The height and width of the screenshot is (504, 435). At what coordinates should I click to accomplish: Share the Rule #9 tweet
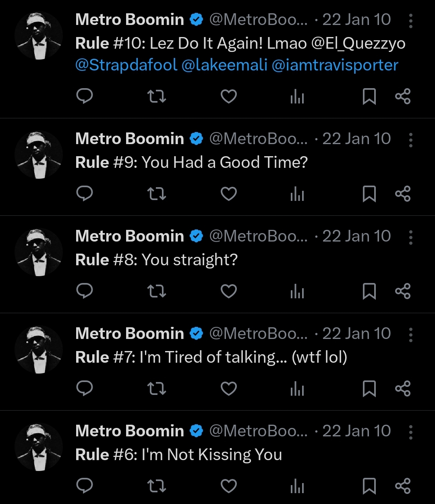pos(403,194)
